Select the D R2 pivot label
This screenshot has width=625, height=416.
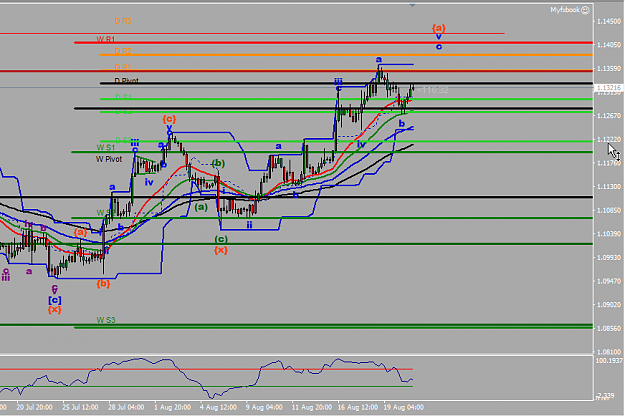(x=123, y=51)
